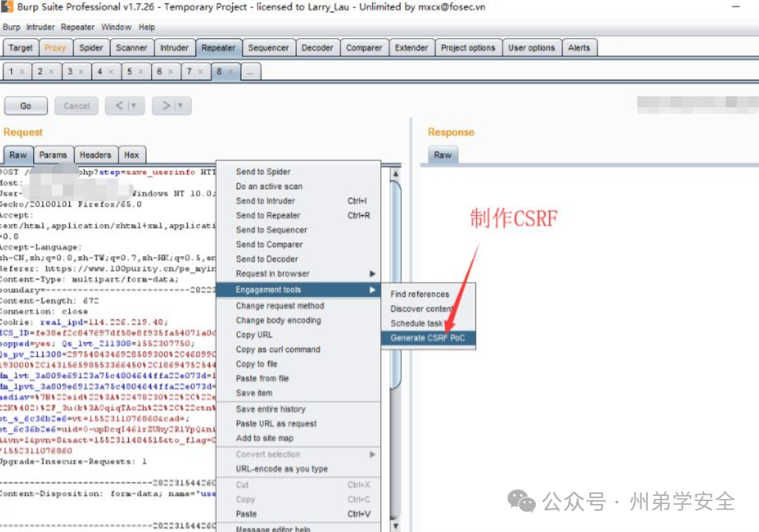Close Repeater tab 5 with its x
The image size is (759, 532).
141,71
